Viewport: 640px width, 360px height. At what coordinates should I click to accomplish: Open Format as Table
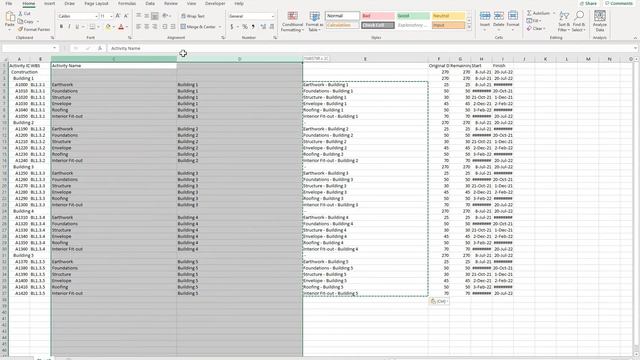(314, 22)
